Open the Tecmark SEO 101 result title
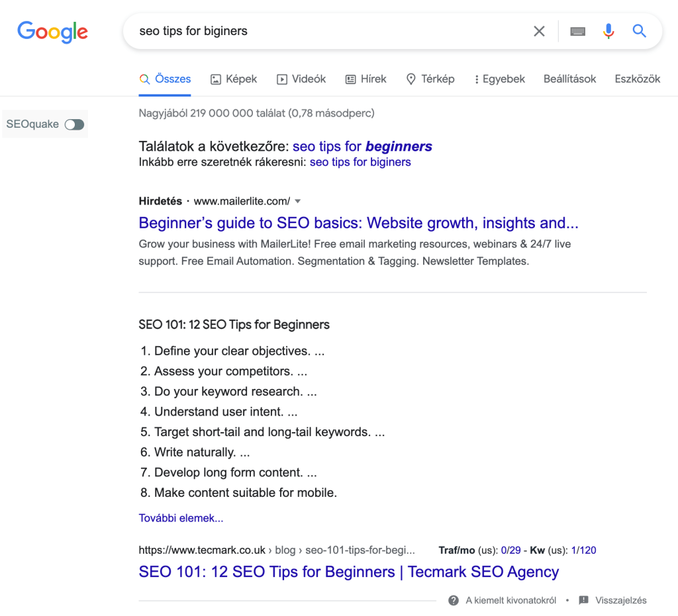Image resolution: width=678 pixels, height=616 pixels. coord(348,572)
